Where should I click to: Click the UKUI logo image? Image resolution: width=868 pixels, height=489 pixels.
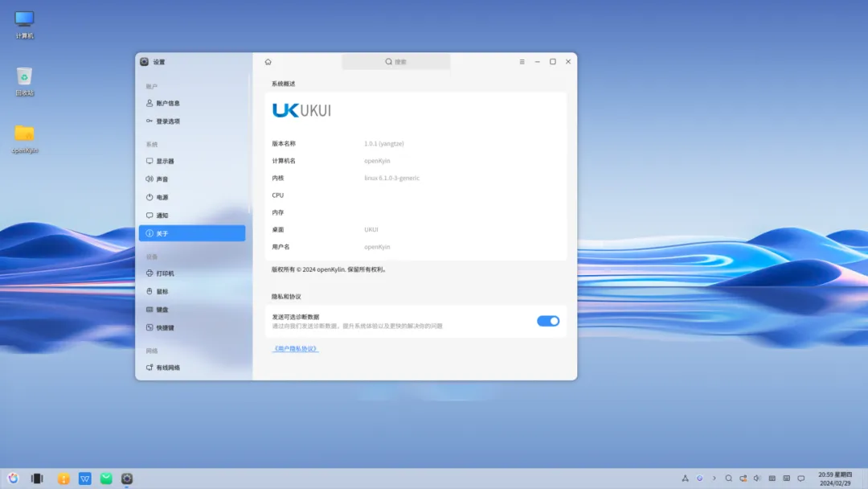tap(301, 110)
